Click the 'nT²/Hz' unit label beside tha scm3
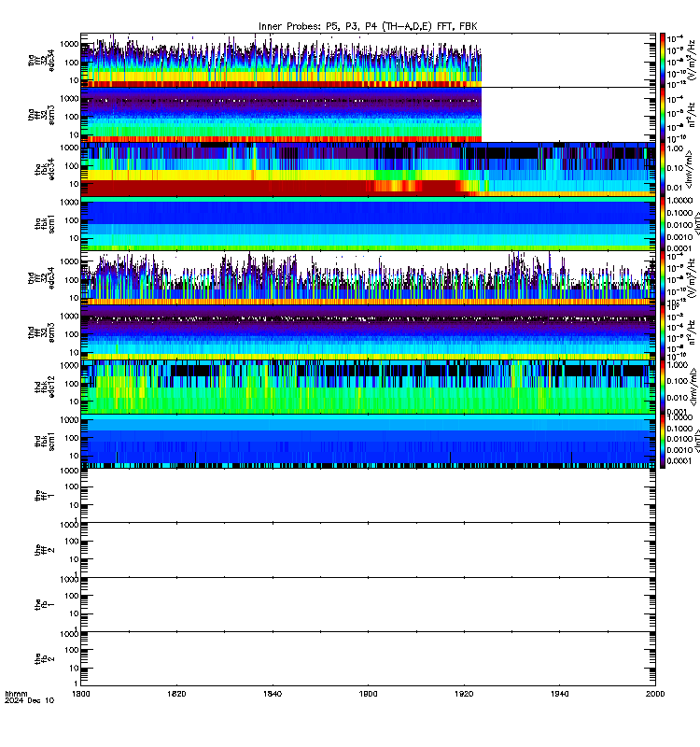 [693, 115]
